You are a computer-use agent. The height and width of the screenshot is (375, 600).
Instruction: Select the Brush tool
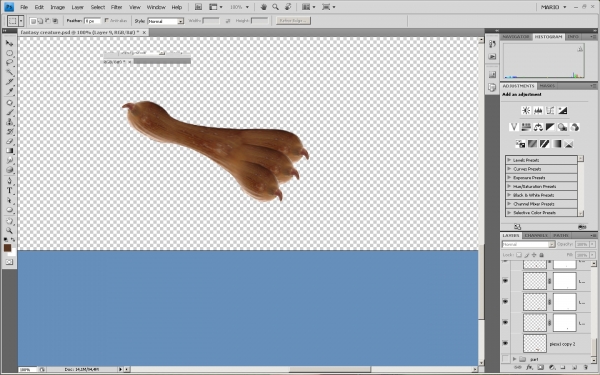point(9,112)
